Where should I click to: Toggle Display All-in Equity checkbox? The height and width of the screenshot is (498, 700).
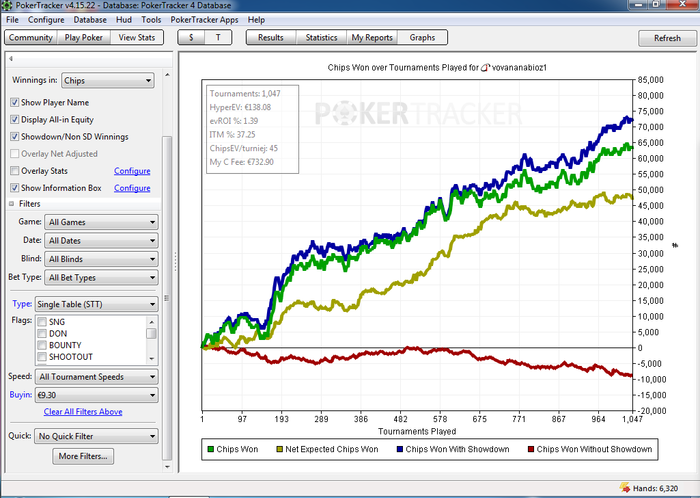15,120
